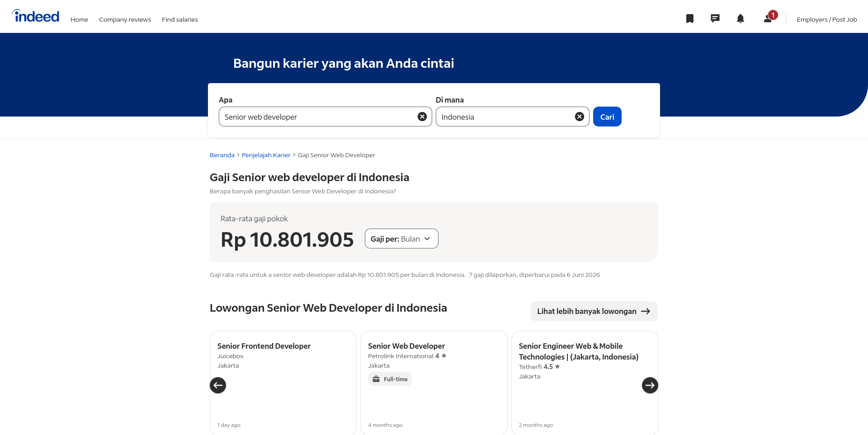Screen dimensions: 868x435
Task: Click the Petrolink rating star icon
Action: [444, 355]
